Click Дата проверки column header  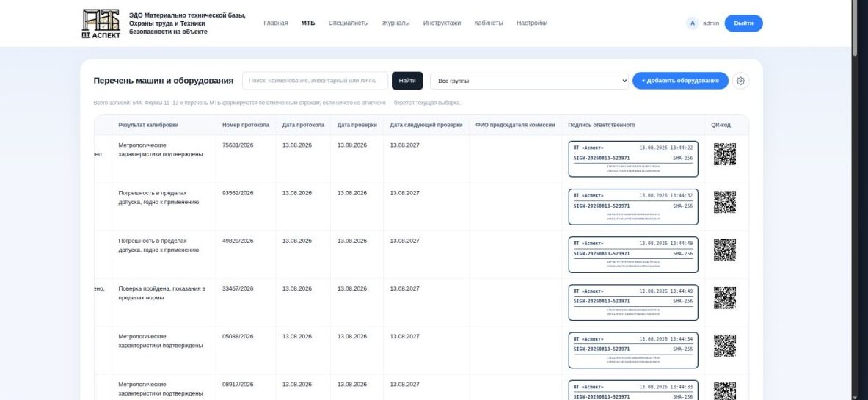(x=357, y=126)
